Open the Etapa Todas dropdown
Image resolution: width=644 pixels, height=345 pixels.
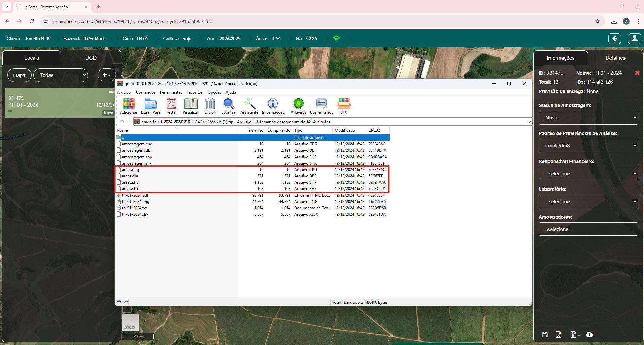tap(61, 75)
